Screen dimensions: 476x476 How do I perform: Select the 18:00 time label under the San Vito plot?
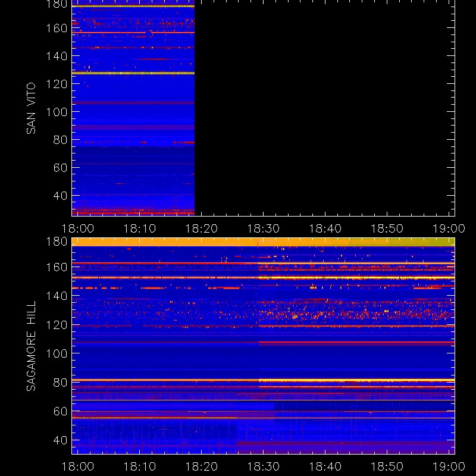(78, 228)
